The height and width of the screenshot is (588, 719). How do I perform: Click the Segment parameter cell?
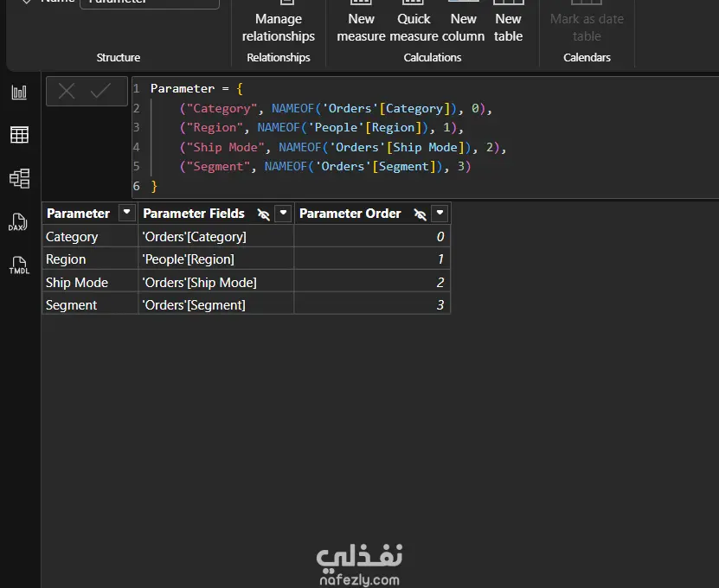pyautogui.click(x=90, y=304)
